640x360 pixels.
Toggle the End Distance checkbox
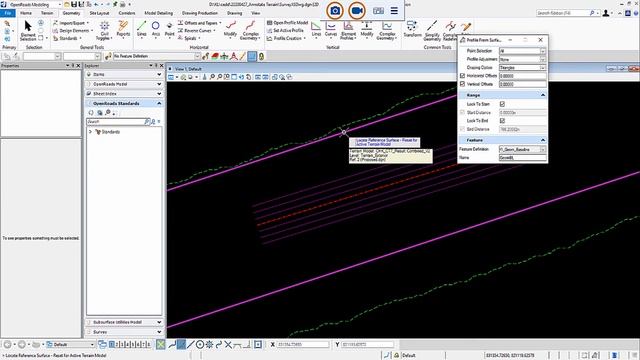click(x=462, y=129)
